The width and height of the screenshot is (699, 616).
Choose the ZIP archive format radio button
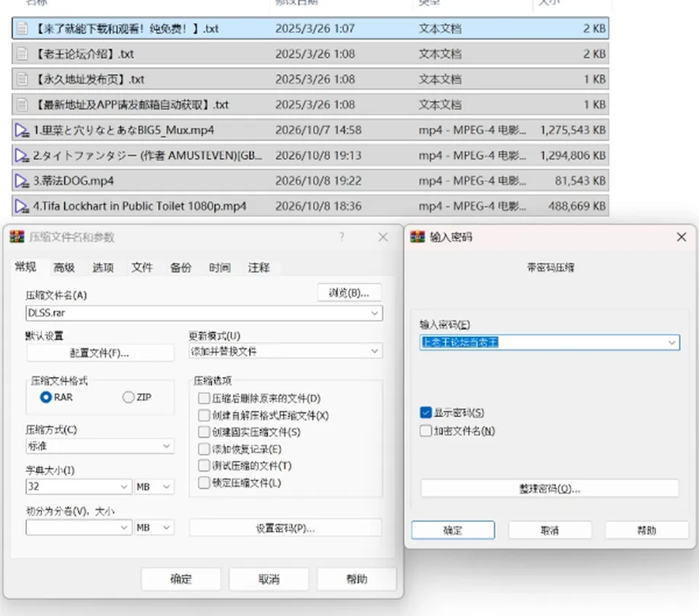(128, 397)
